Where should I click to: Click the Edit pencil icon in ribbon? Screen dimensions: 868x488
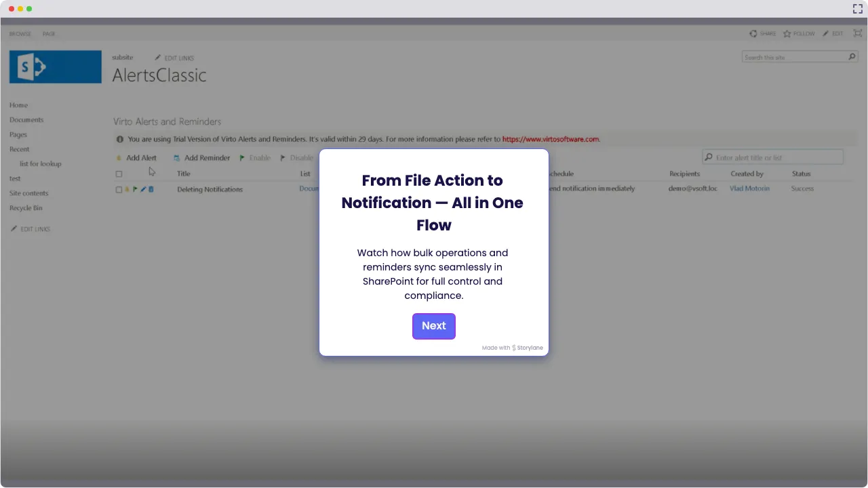825,34
